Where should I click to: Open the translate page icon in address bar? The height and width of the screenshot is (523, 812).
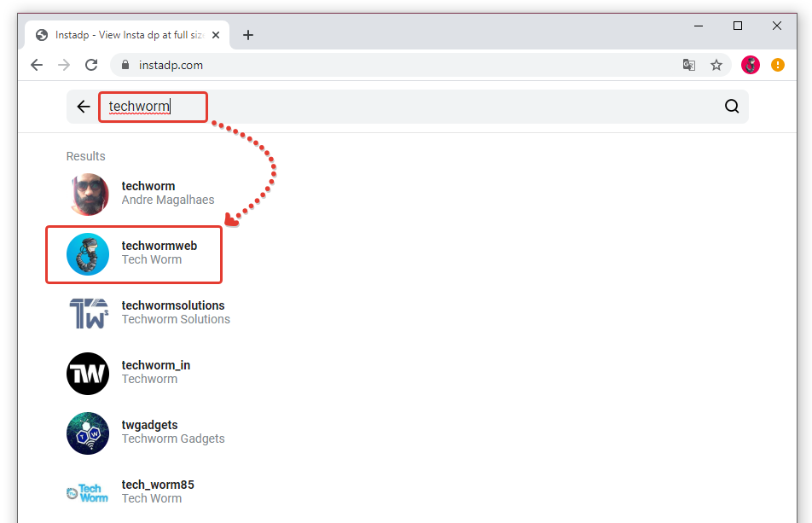click(689, 65)
